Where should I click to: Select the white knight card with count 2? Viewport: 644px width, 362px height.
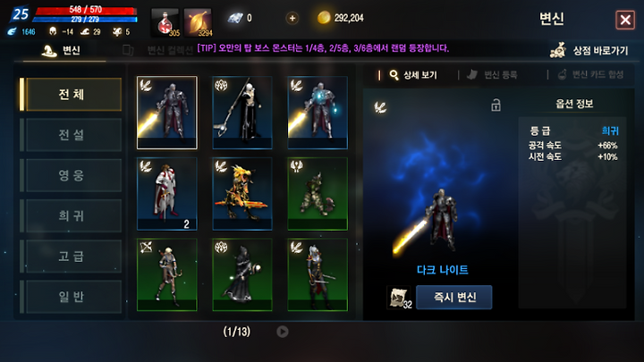[166, 194]
